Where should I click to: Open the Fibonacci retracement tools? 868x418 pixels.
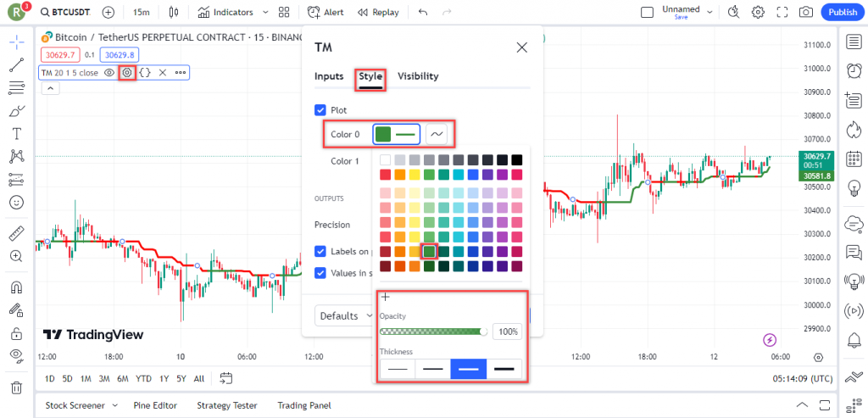pos(17,87)
